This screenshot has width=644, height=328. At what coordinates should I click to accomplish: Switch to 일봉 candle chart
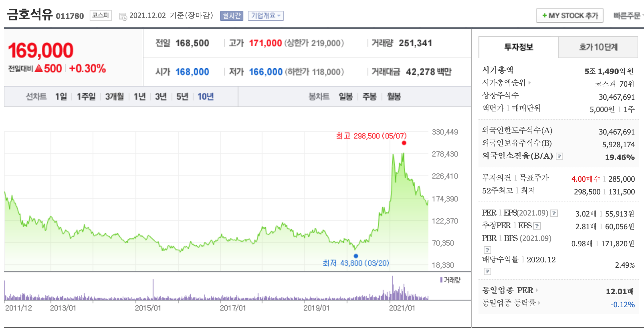tap(346, 97)
